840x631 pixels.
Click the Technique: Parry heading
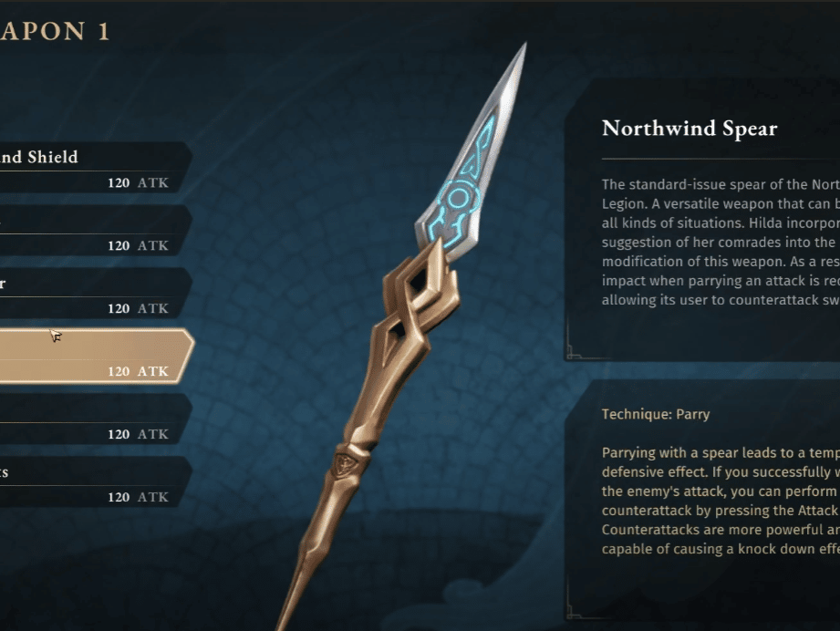656,414
